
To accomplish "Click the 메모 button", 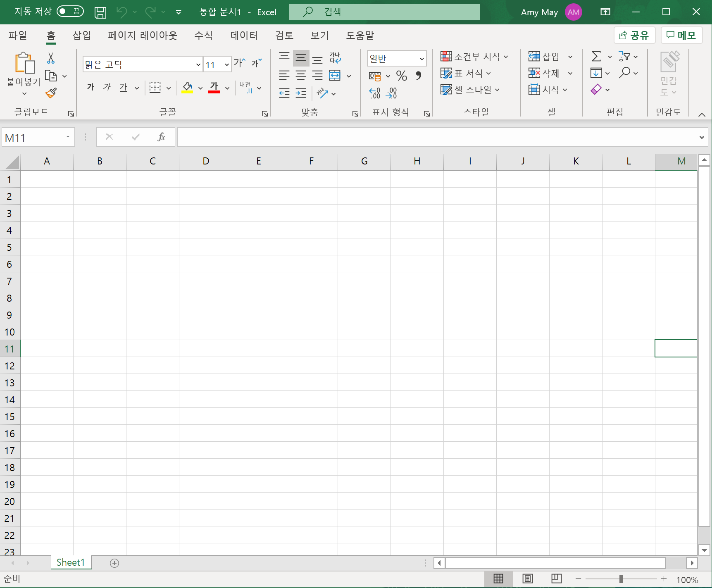I will pos(681,35).
